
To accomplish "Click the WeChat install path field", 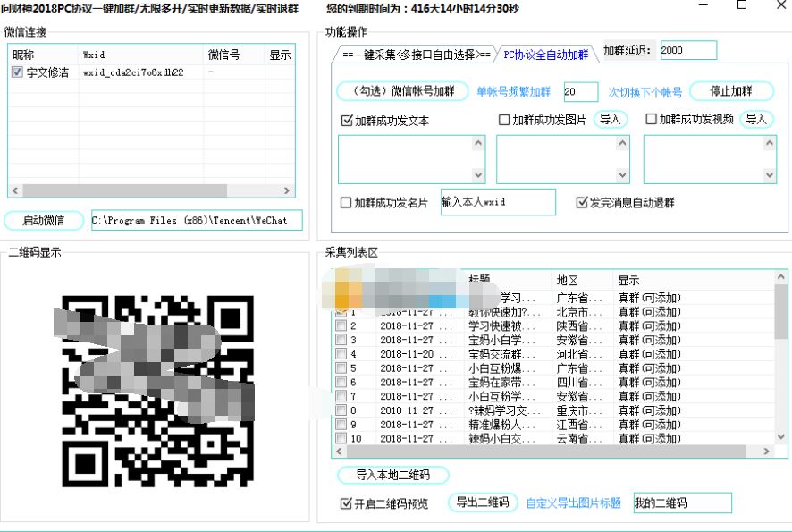I will pyautogui.click(x=197, y=220).
